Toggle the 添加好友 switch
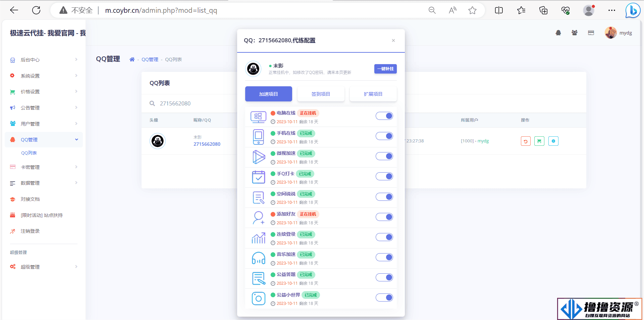 coord(384,217)
